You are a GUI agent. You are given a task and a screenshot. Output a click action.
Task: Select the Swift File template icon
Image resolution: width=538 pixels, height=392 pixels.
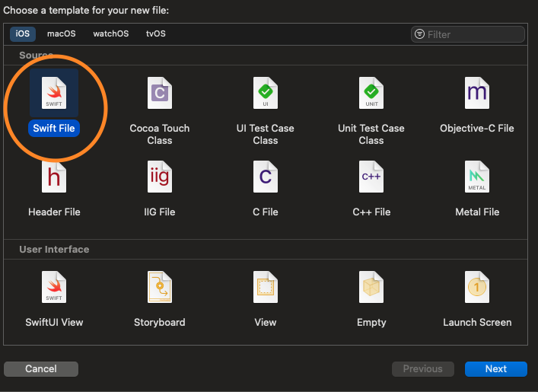tap(54, 93)
